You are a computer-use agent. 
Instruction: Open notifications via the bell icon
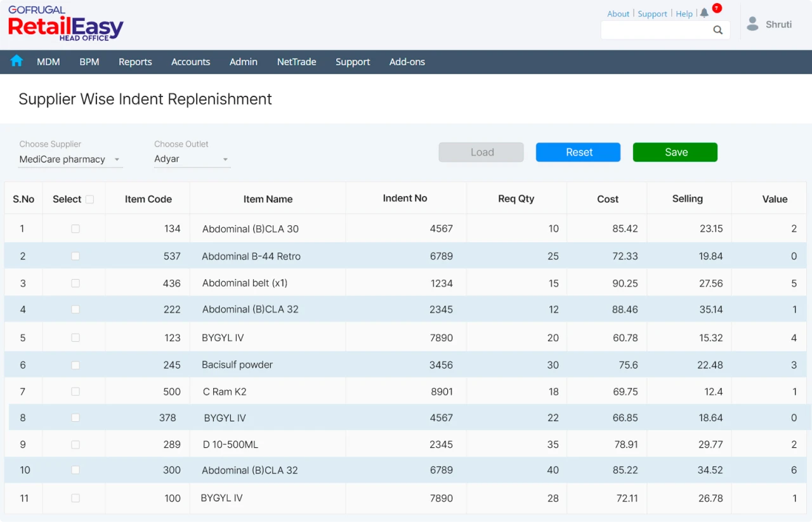click(704, 12)
